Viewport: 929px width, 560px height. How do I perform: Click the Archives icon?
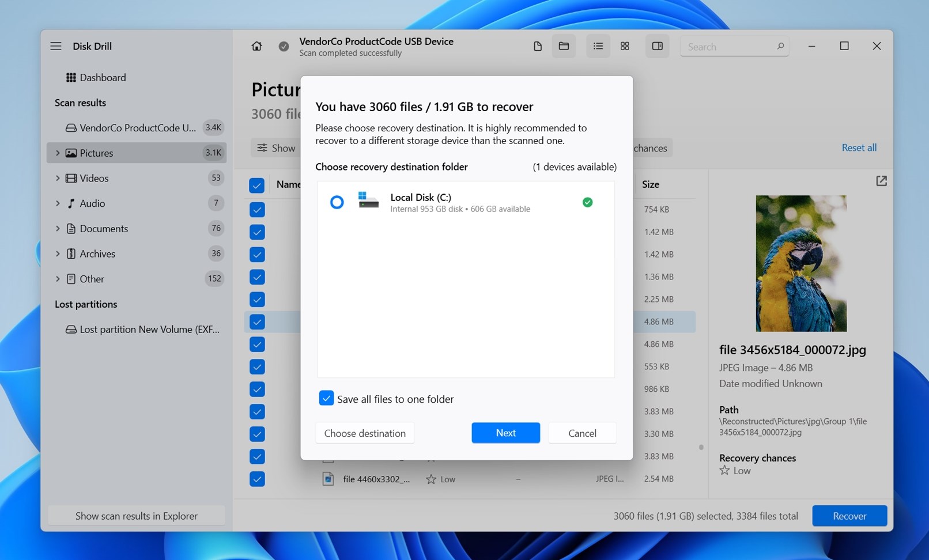tap(71, 253)
